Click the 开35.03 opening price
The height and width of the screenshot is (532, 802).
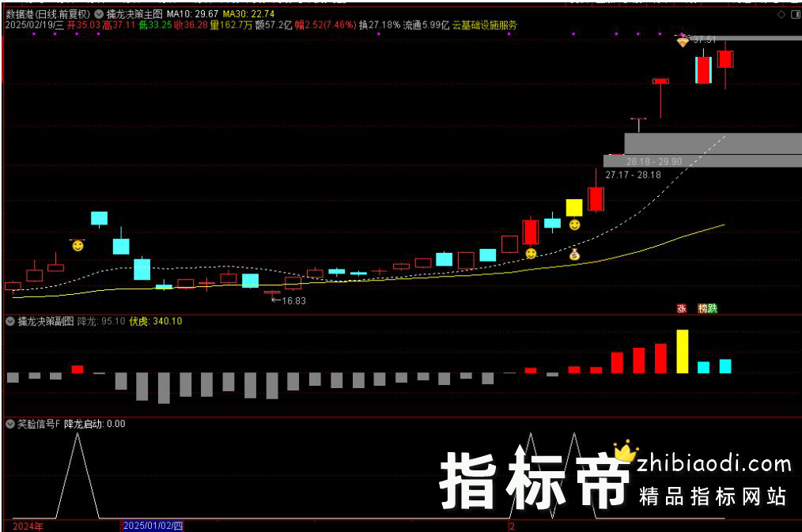click(84, 25)
